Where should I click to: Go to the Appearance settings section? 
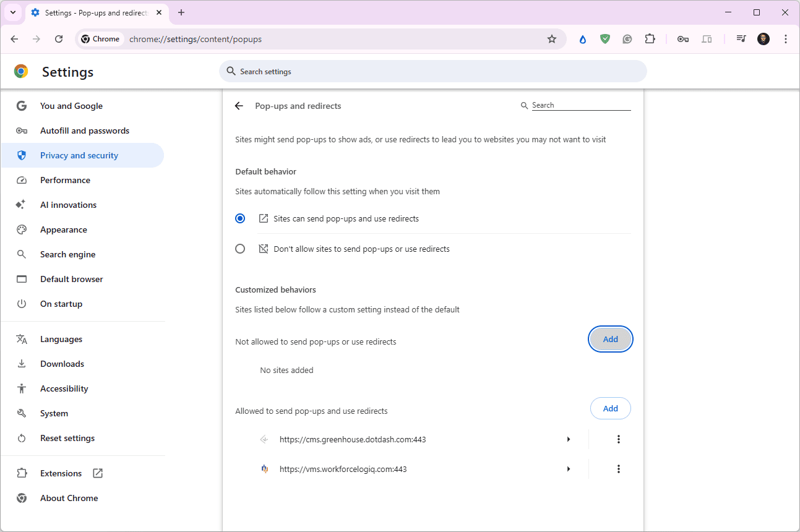point(64,230)
